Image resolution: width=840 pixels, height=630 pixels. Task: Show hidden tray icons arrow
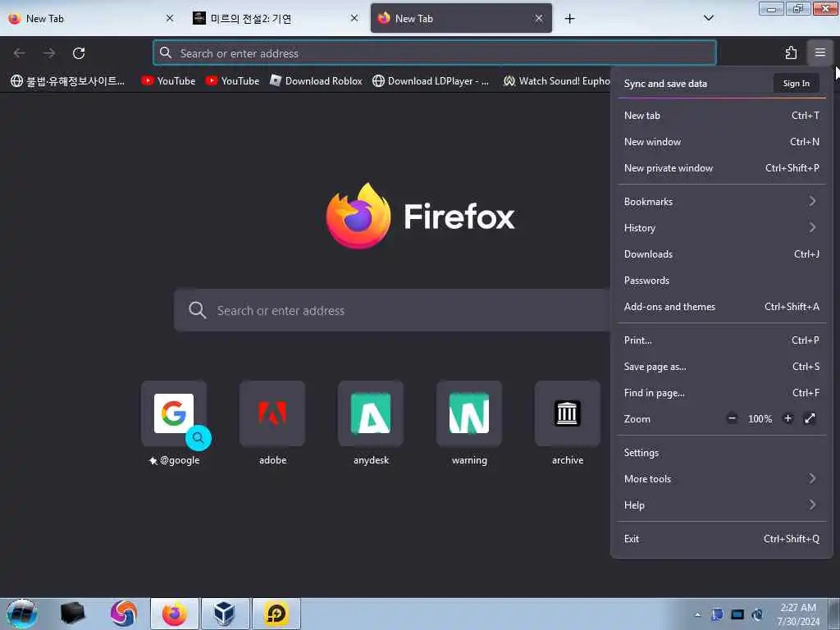coord(697,614)
